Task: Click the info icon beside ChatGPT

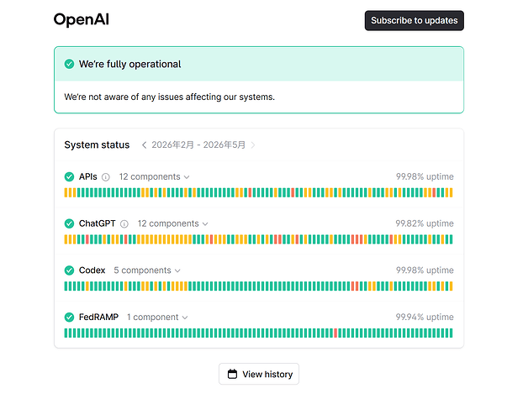Action: (x=124, y=224)
